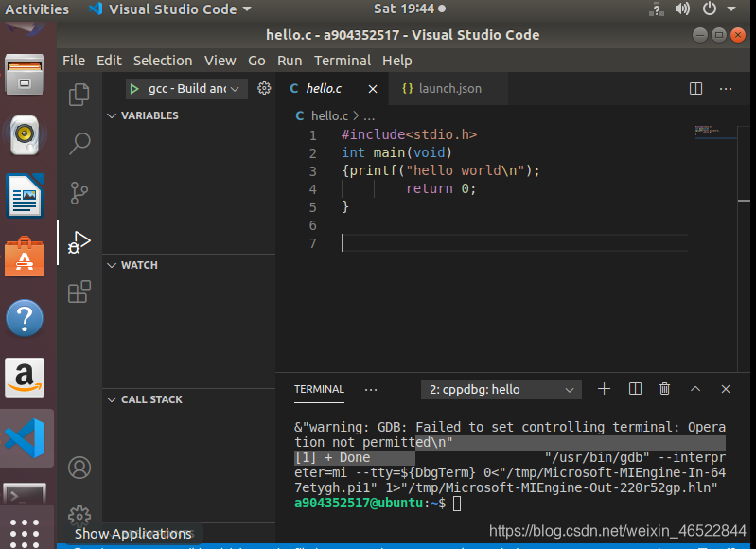
Task: Split the editor to the right
Action: click(695, 89)
